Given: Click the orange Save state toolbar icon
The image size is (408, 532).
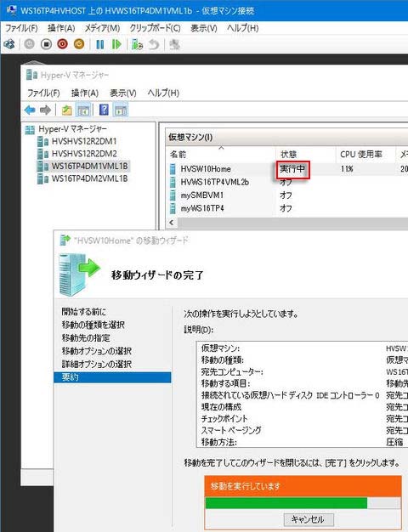Looking at the screenshot, I should pyautogui.click(x=79, y=44).
